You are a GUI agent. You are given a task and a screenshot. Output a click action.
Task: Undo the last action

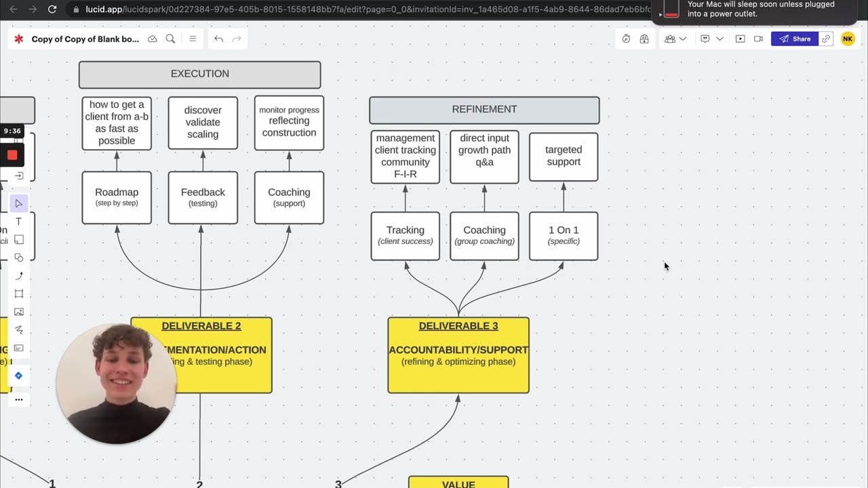point(218,39)
